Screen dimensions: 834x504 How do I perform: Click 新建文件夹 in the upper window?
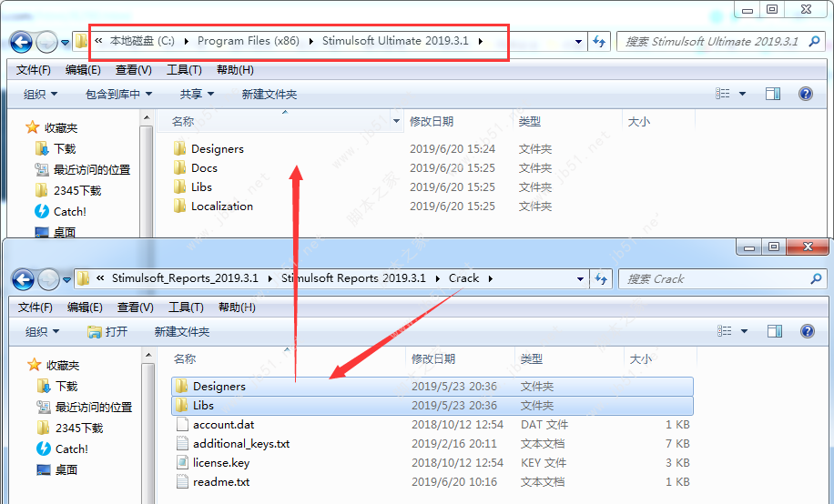pos(270,94)
